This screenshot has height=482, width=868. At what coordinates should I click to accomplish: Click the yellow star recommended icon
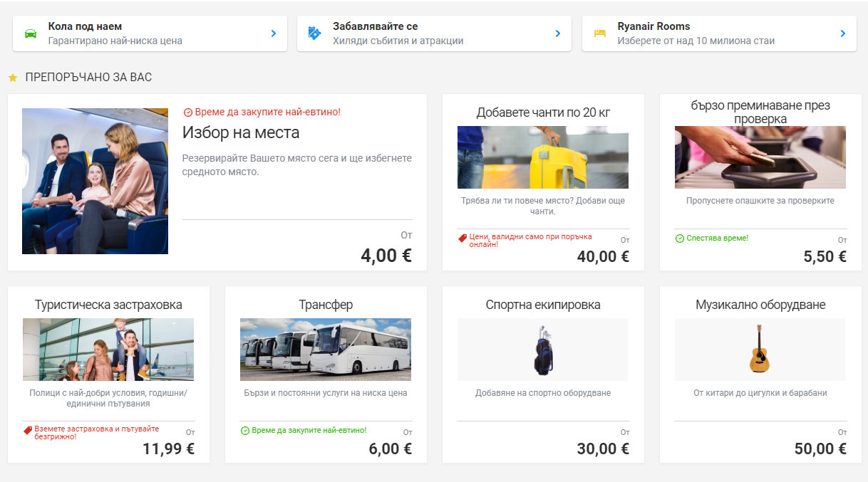pyautogui.click(x=13, y=77)
